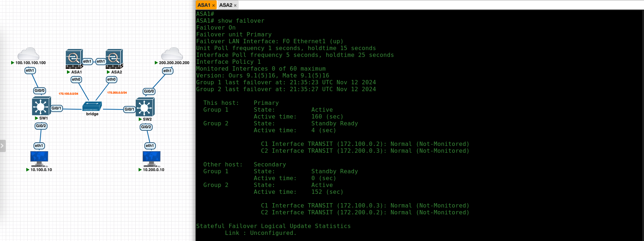Select the 200.200.200.200 cloud icon
The image size is (644, 241).
coord(172,54)
